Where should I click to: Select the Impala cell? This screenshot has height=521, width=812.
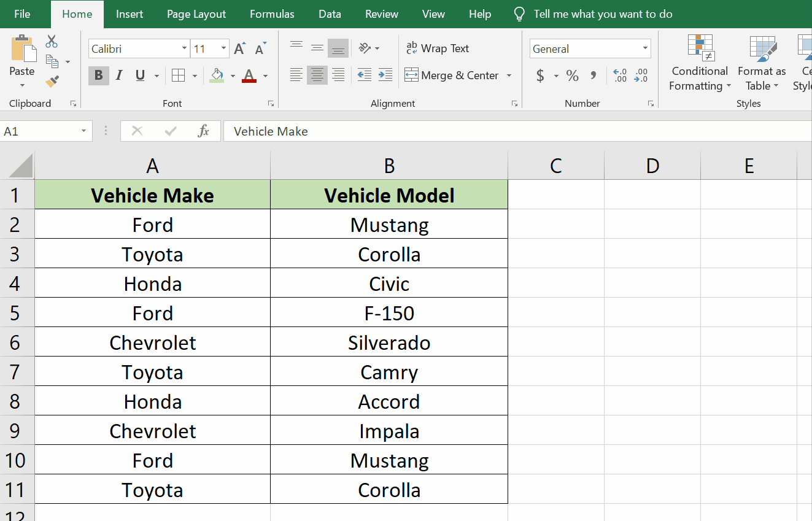pos(389,430)
